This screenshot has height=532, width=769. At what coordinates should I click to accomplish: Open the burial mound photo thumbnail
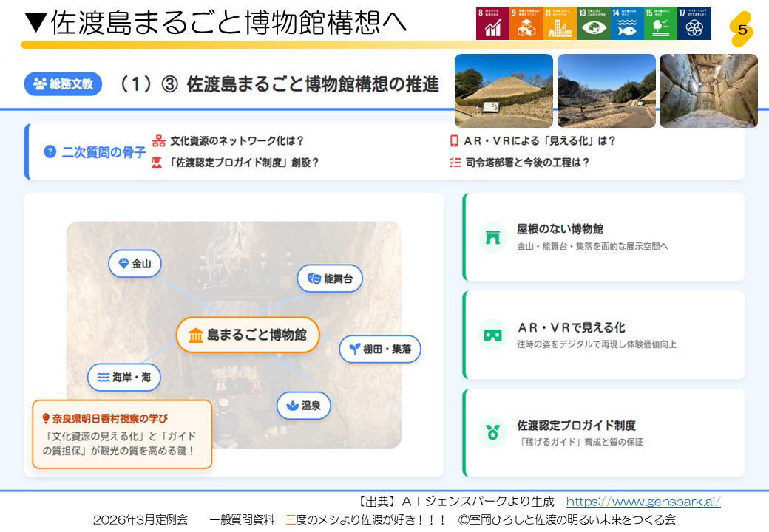(504, 90)
